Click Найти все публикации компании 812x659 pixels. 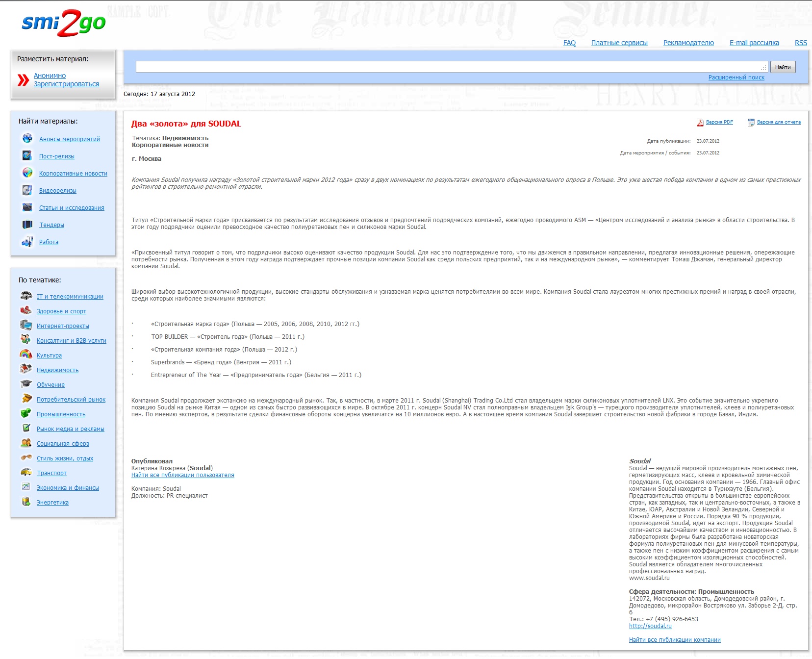(x=675, y=640)
